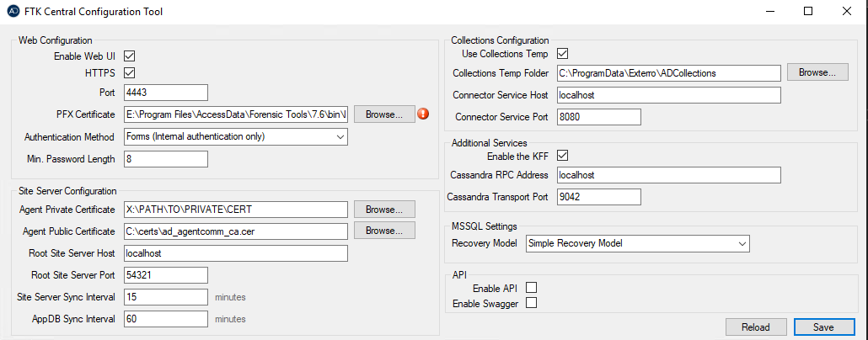This screenshot has width=868, height=340.
Task: Click the Connector Service Host field
Action: click(669, 95)
